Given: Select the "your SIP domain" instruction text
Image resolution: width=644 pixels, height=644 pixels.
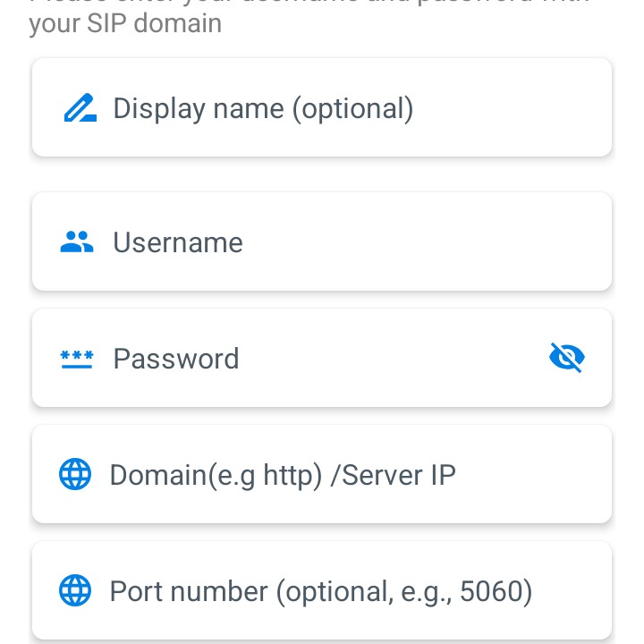Looking at the screenshot, I should (x=125, y=24).
